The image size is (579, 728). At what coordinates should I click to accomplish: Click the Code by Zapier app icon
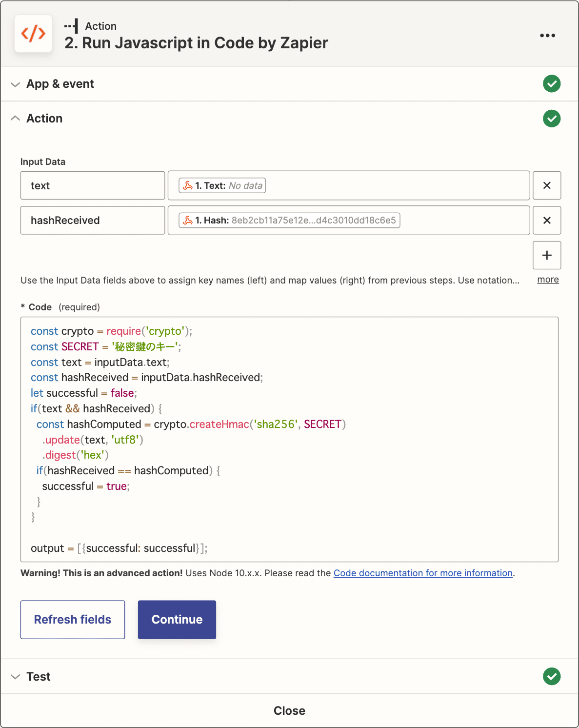(33, 34)
